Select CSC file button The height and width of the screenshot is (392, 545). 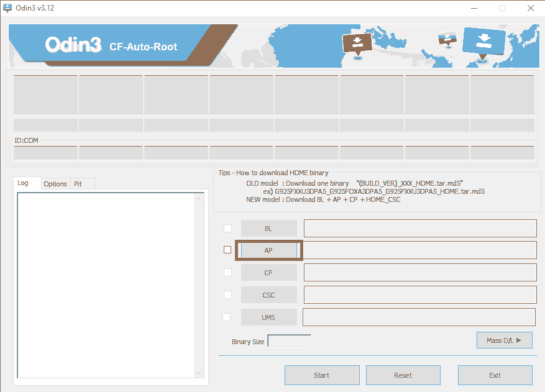tap(269, 295)
